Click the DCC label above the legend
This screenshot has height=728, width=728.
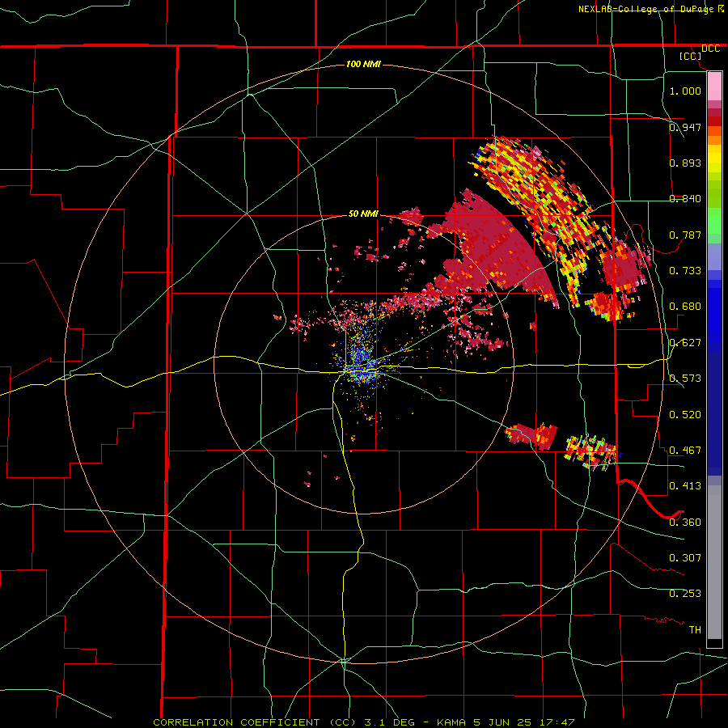tap(710, 49)
